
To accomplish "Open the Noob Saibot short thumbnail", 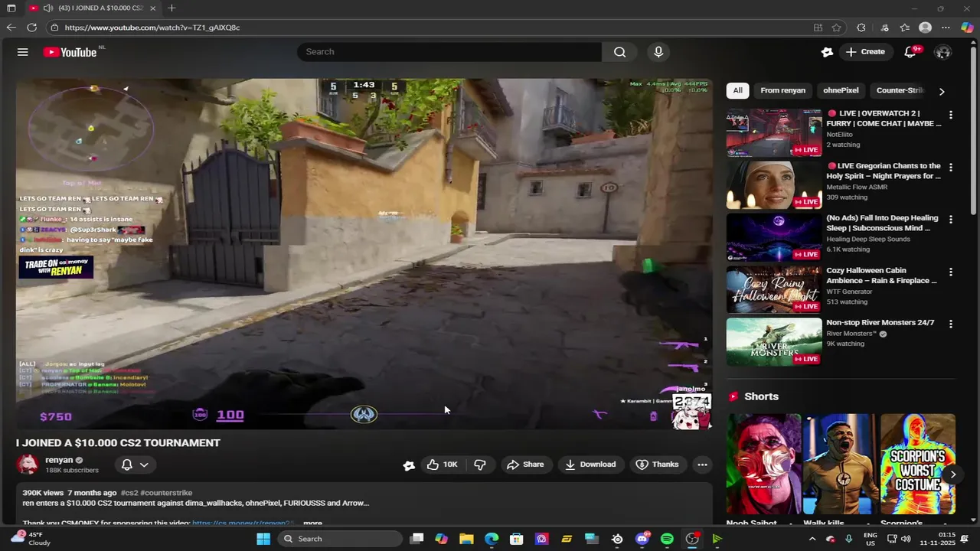I will [763, 464].
